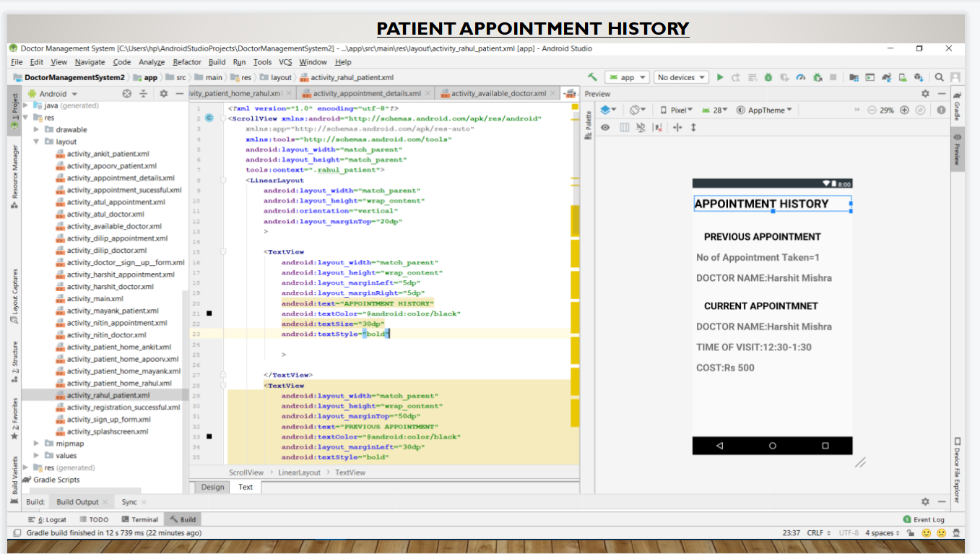Screen dimensions: 980x554
Task: Click the Make Project hammer icon
Action: (593, 77)
